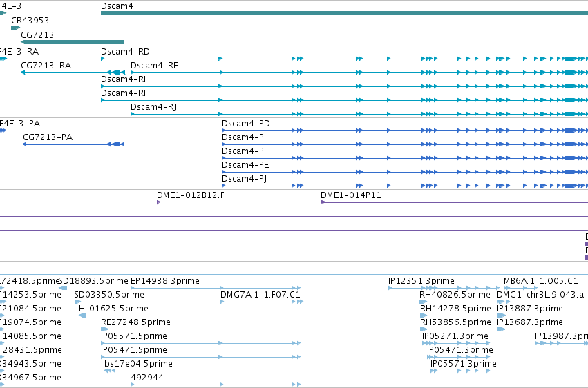Select the RE27248.5prime EST label

[135, 322]
